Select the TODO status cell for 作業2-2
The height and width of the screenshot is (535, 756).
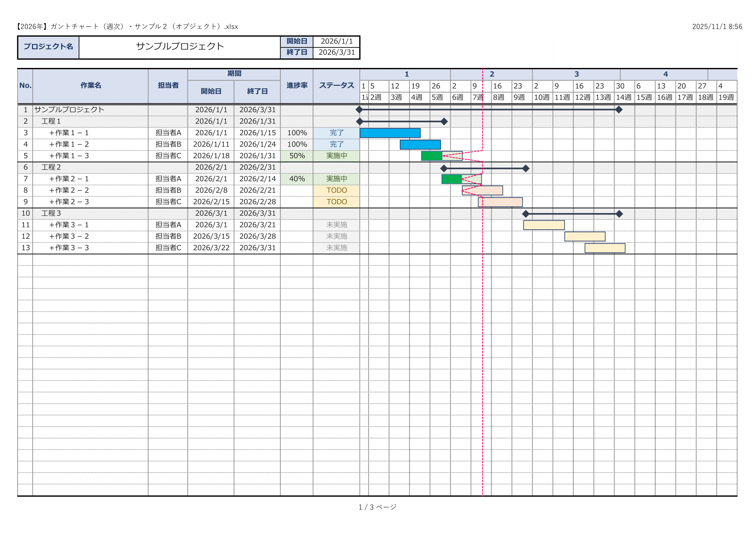point(336,191)
